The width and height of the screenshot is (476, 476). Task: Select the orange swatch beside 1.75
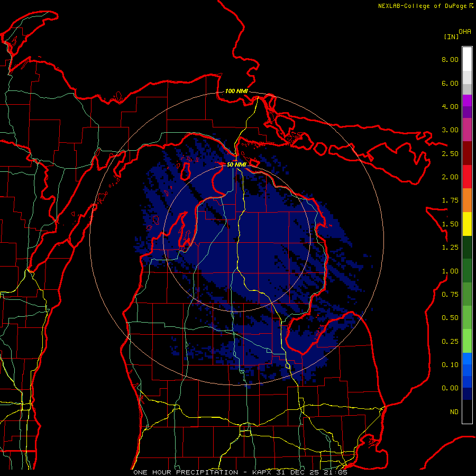click(467, 200)
